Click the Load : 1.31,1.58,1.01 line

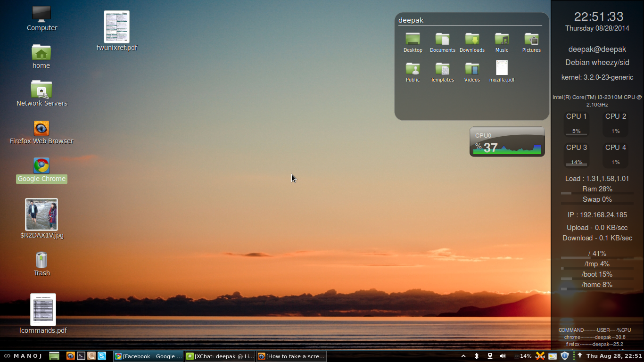pyautogui.click(x=597, y=179)
